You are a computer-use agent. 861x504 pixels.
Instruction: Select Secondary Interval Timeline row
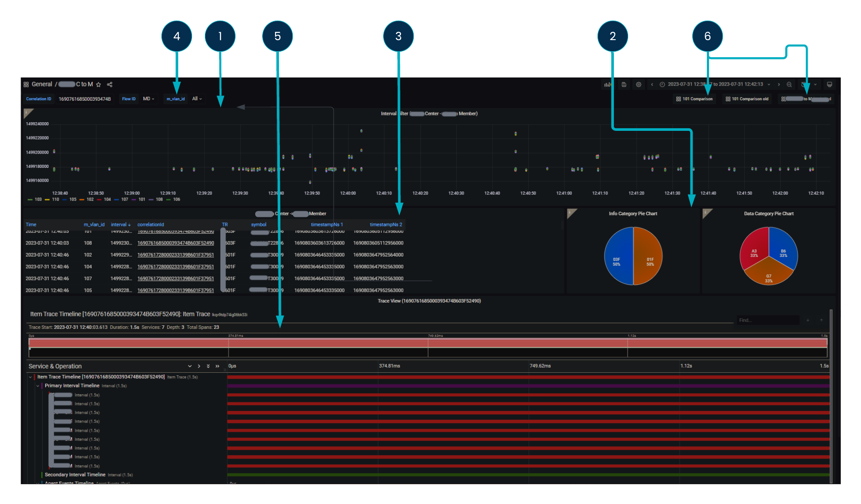75,475
